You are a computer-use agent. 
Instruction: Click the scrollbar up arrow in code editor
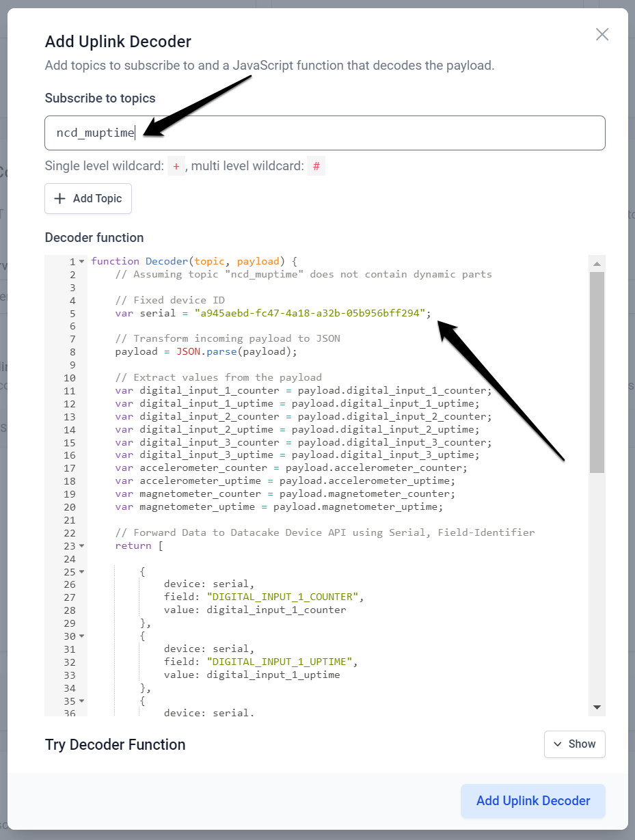click(x=596, y=263)
